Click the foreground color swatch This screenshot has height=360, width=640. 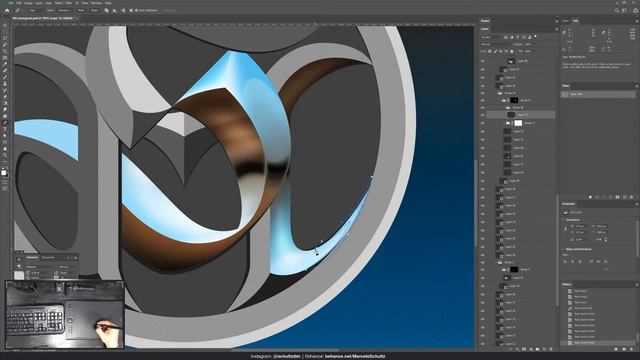point(4,173)
